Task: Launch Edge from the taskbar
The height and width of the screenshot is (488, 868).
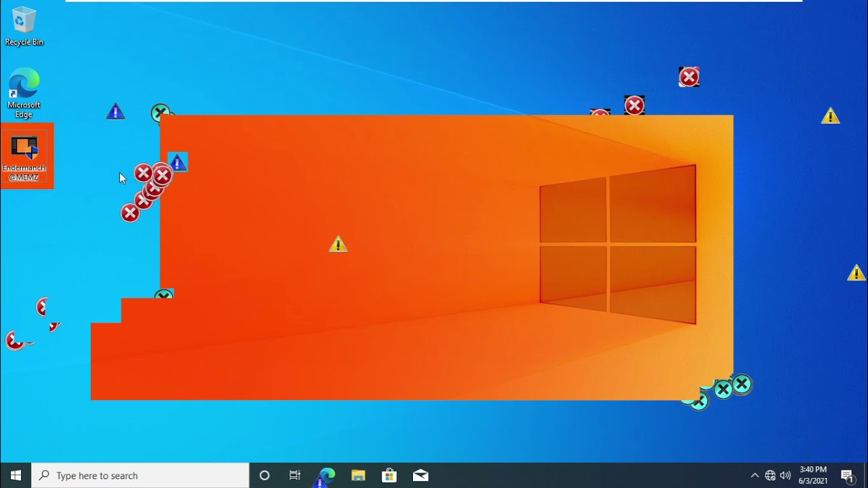Action: (327, 475)
